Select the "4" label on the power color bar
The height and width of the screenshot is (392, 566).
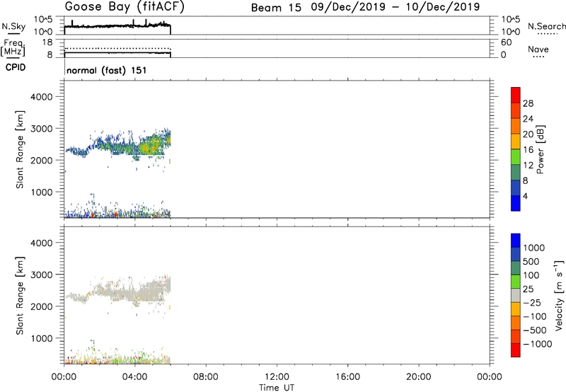pyautogui.click(x=525, y=196)
